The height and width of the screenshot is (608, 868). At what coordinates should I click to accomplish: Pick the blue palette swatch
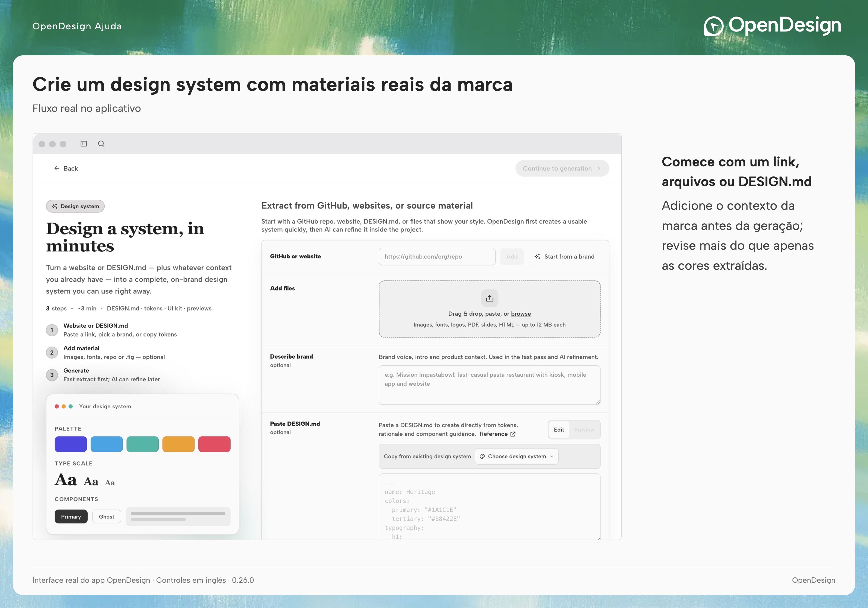107,444
